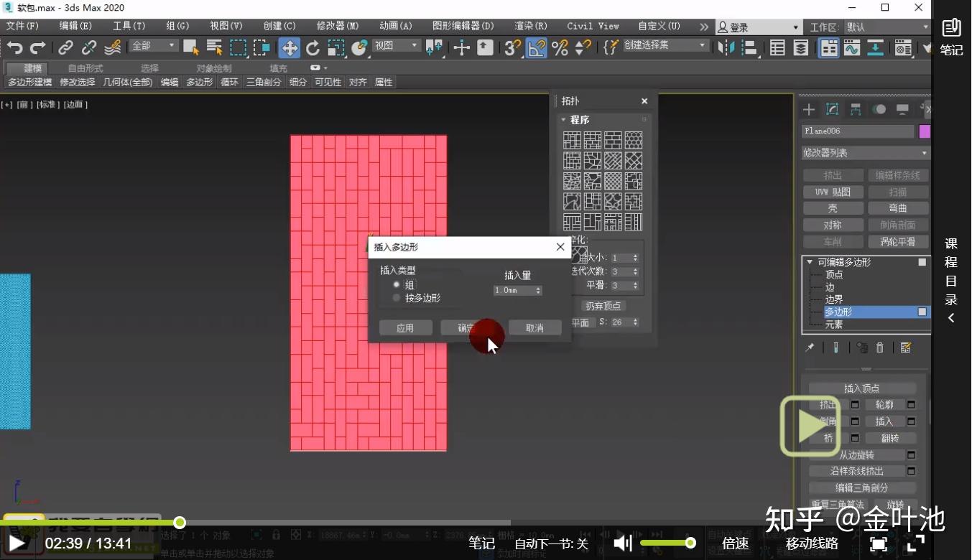Click the 应用 button in the 插入多边形 dialog

[405, 327]
